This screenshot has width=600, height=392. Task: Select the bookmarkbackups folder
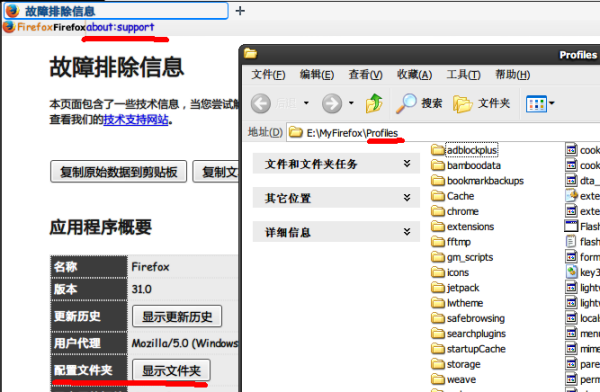[477, 181]
